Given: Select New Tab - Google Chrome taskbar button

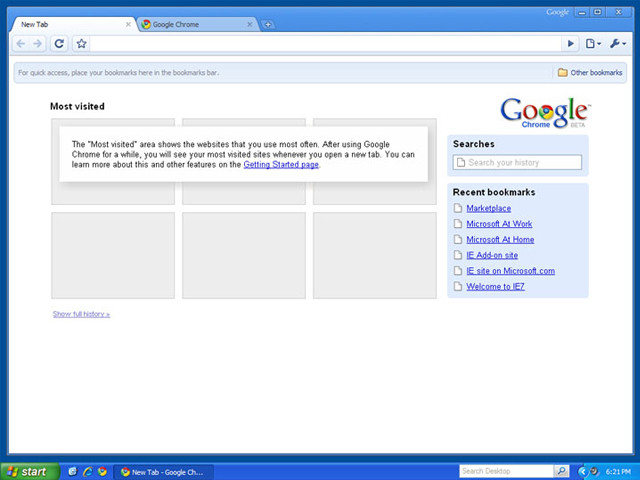Looking at the screenshot, I should [163, 472].
